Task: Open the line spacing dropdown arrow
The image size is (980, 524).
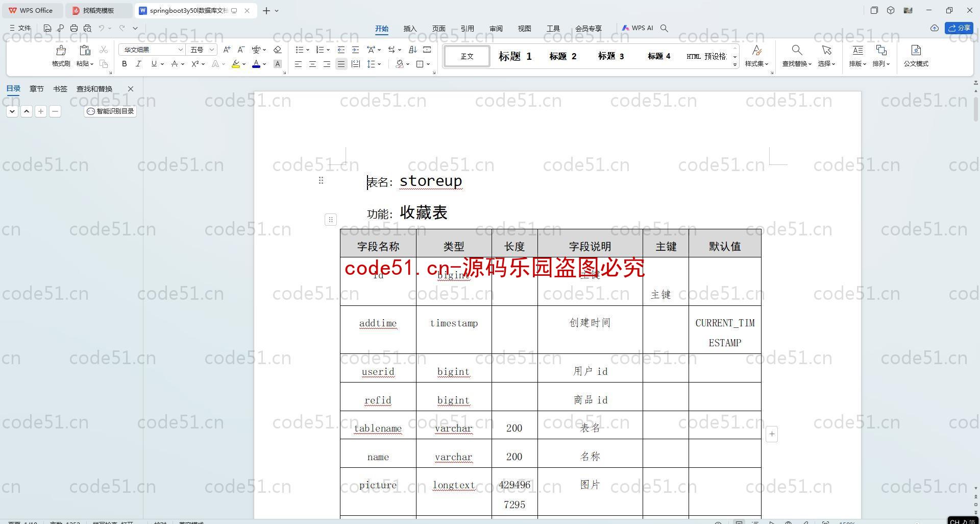Action: 379,64
